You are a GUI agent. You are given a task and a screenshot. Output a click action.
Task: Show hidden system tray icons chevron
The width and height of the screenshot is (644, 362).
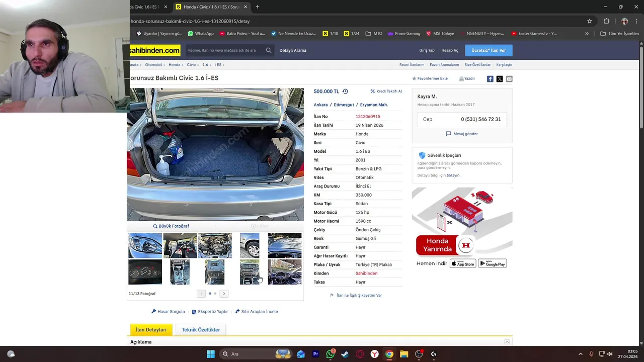580,354
